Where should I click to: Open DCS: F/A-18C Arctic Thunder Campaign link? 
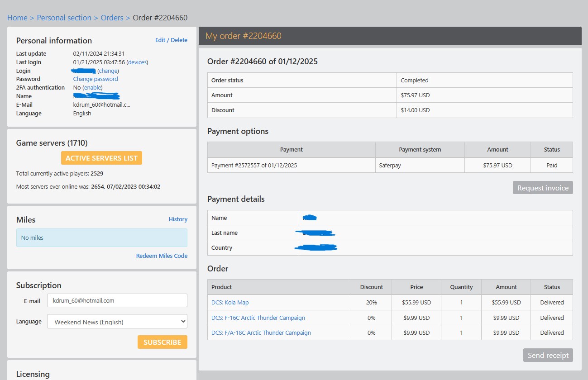(261, 332)
